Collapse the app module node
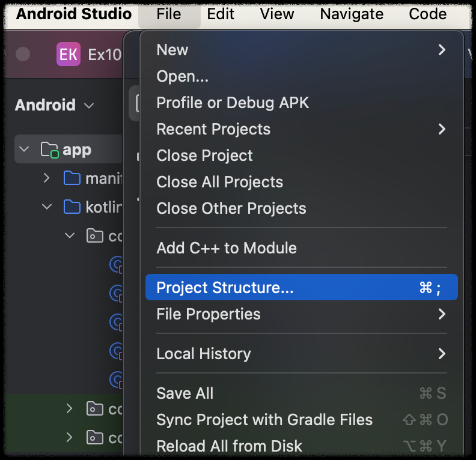Image resolution: width=476 pixels, height=460 pixels. tap(24, 149)
